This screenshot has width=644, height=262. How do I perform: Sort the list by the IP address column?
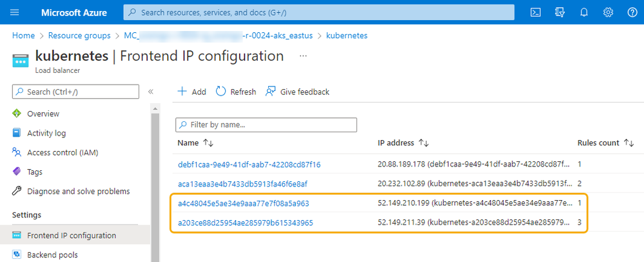point(424,143)
